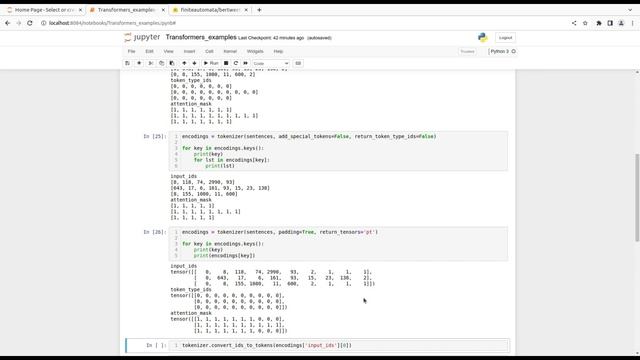Open the Edit menu

click(x=149, y=51)
